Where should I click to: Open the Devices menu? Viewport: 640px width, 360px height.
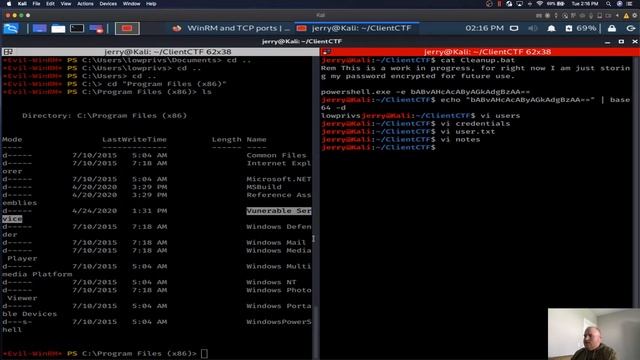[x=108, y=4]
